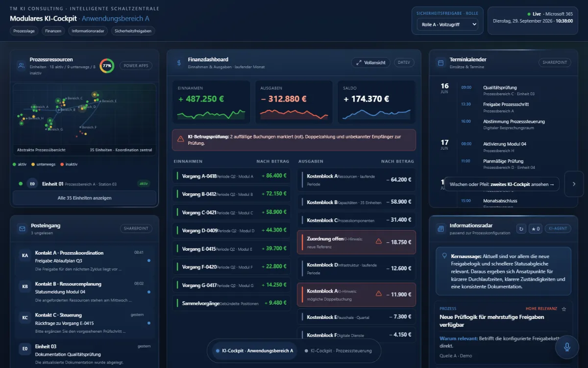Click warning icon on Kostenblock A Doppelbuchung row
The width and height of the screenshot is (588, 368).
pos(378,293)
